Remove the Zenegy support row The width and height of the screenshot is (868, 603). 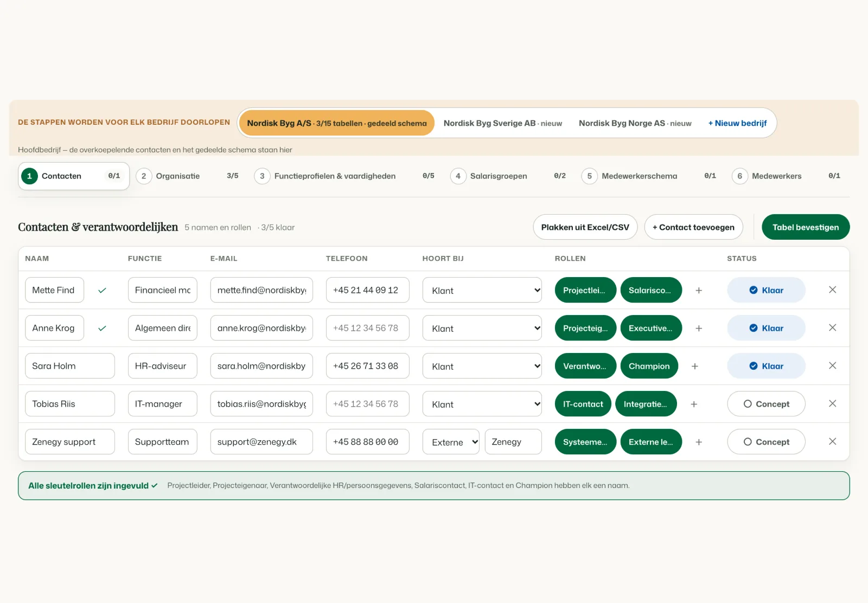(832, 442)
